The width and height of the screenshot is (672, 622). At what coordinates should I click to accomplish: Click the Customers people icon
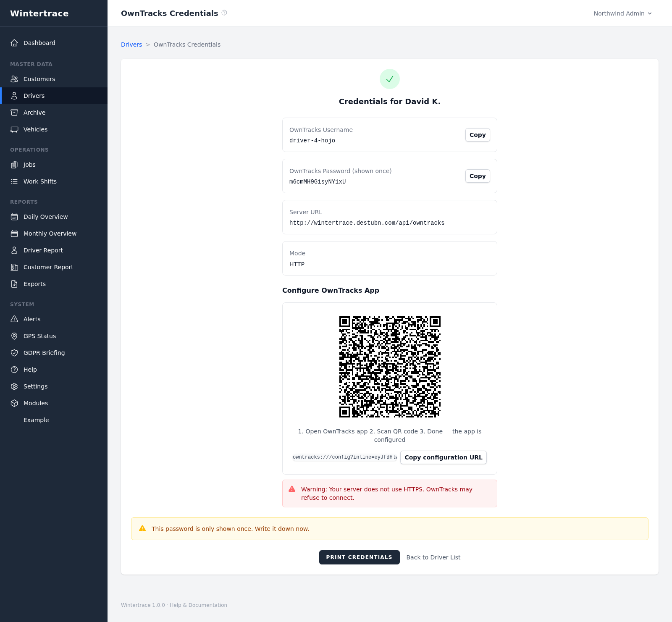coord(14,79)
